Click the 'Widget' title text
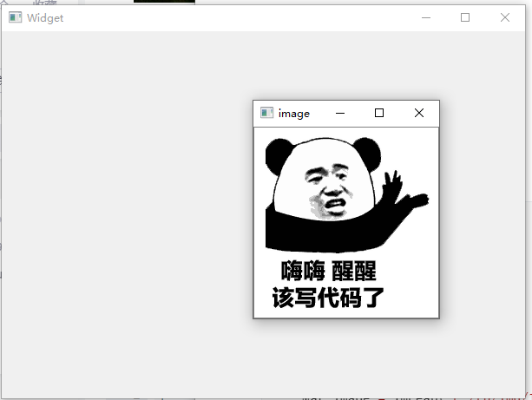This screenshot has width=532, height=400. (45, 18)
